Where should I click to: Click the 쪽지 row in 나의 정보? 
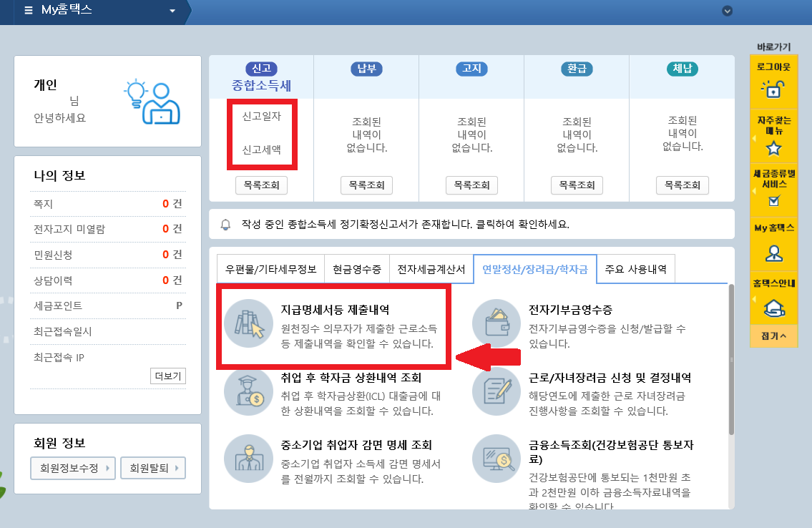108,204
